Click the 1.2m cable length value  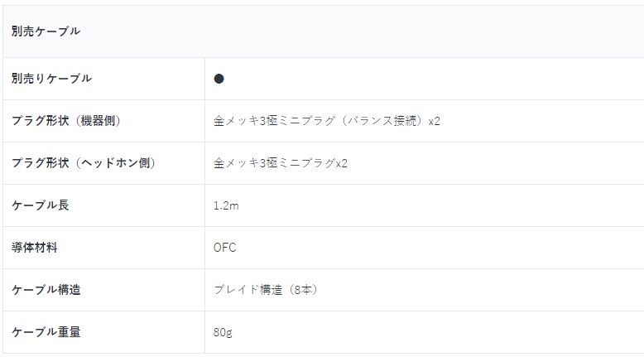tap(226, 205)
